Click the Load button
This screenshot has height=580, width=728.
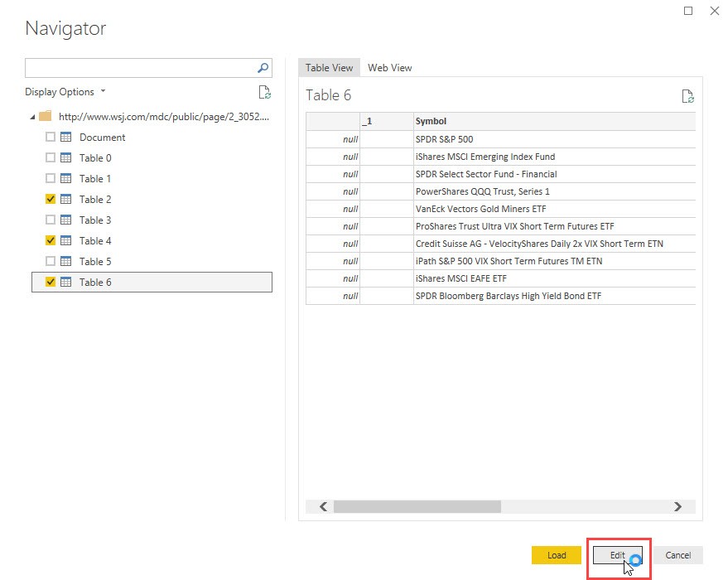pos(557,555)
